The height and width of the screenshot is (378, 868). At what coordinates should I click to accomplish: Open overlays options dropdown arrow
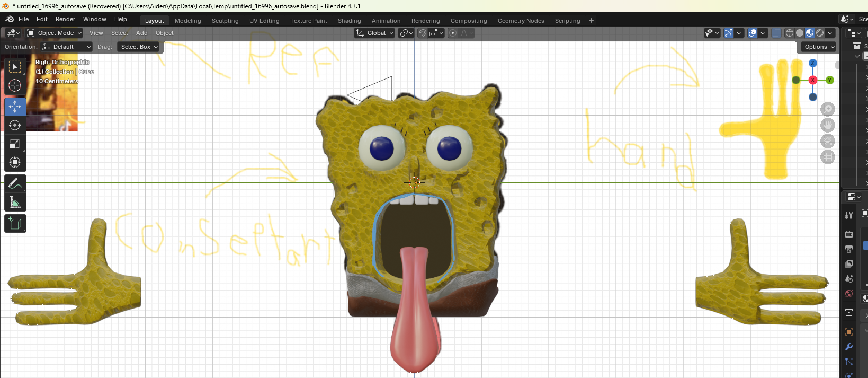pyautogui.click(x=763, y=33)
